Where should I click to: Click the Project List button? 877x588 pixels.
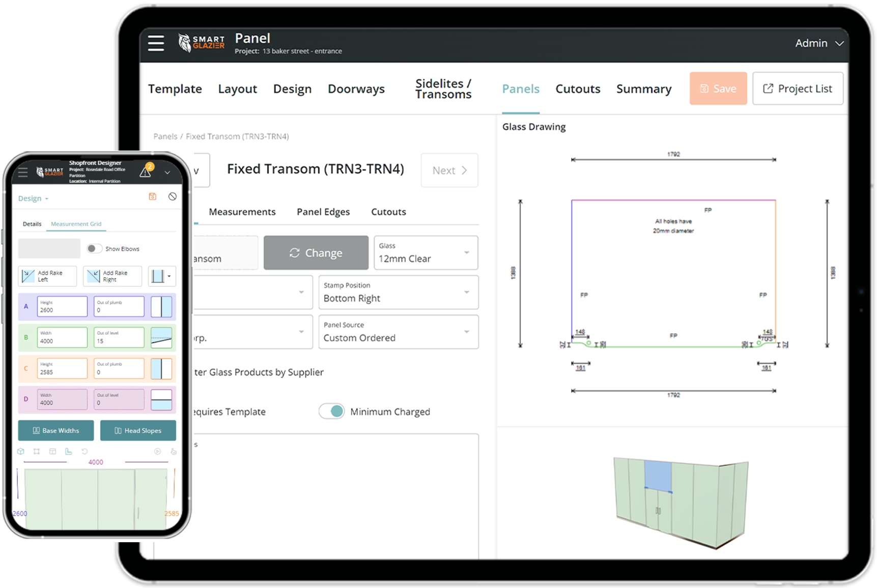pyautogui.click(x=798, y=89)
